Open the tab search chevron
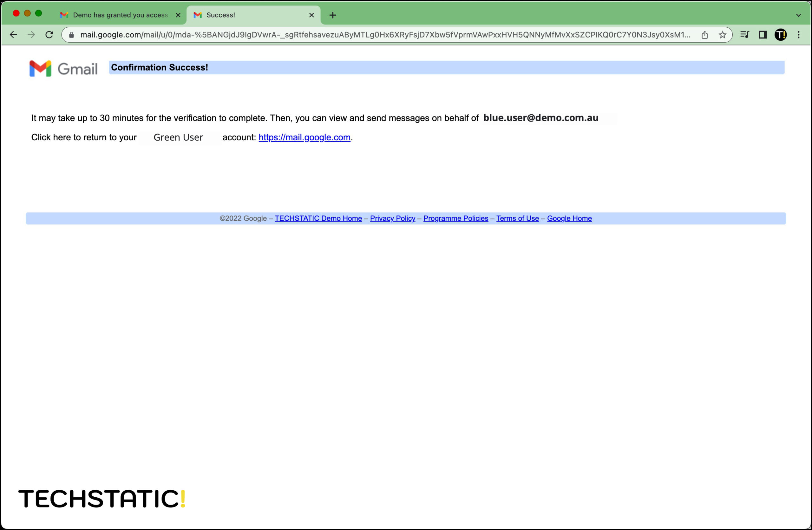 [x=798, y=15]
